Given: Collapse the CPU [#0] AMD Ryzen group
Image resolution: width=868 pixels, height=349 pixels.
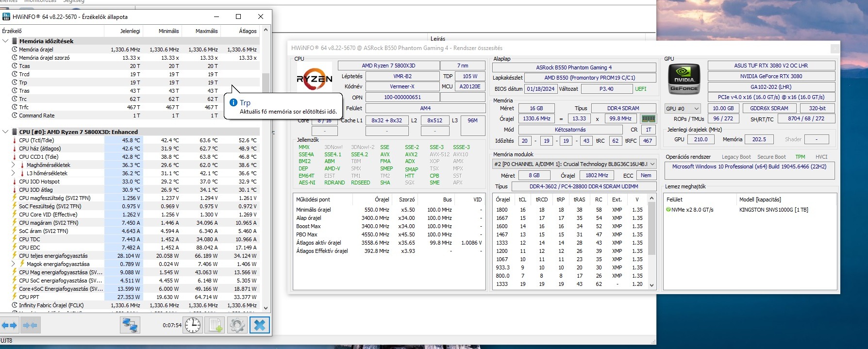Looking at the screenshot, I should click(5, 132).
